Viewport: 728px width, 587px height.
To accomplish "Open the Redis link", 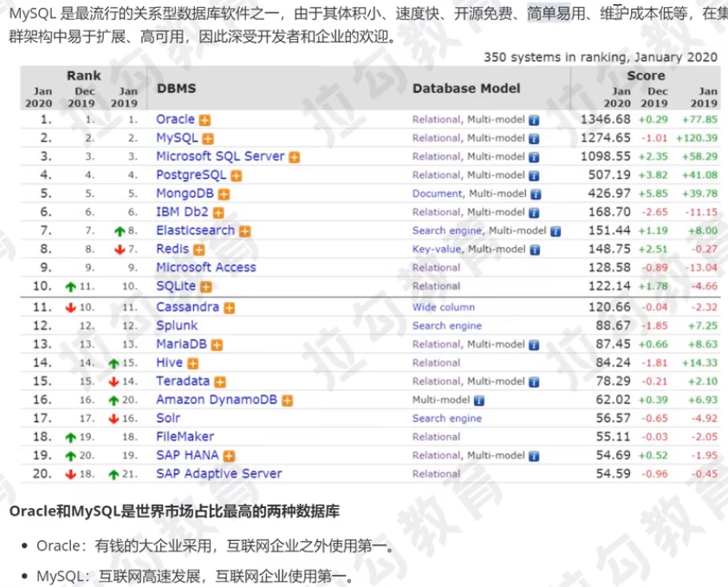I will point(172,249).
